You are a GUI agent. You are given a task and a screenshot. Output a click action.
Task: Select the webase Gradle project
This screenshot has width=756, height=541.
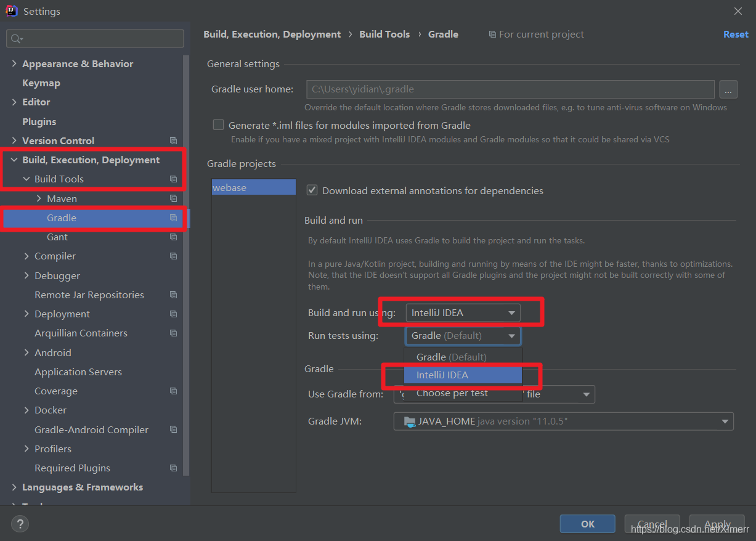pos(253,187)
